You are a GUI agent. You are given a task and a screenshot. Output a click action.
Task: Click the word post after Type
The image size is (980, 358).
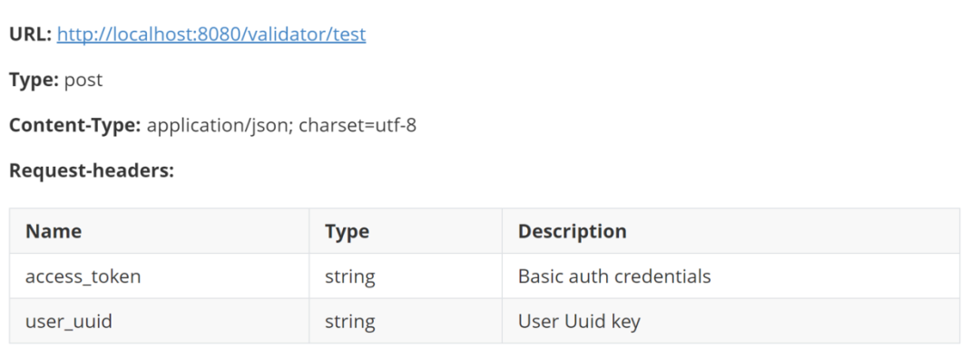pyautogui.click(x=83, y=81)
